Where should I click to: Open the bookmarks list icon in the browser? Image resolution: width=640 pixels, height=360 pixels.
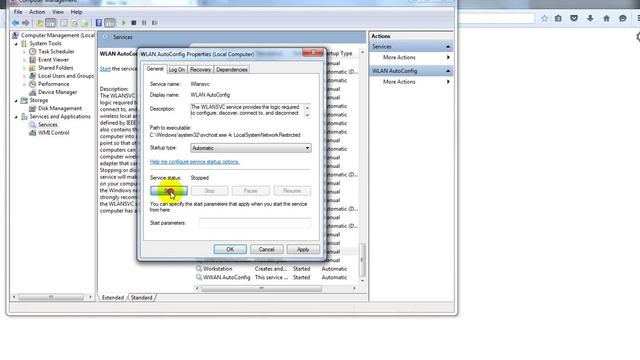pyautogui.click(x=558, y=18)
